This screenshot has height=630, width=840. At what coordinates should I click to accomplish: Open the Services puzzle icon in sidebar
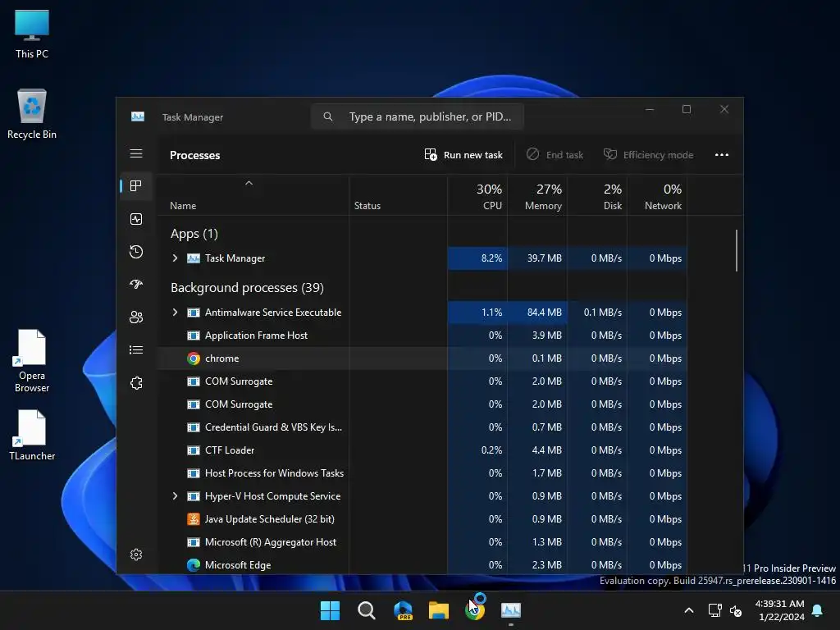click(x=136, y=383)
